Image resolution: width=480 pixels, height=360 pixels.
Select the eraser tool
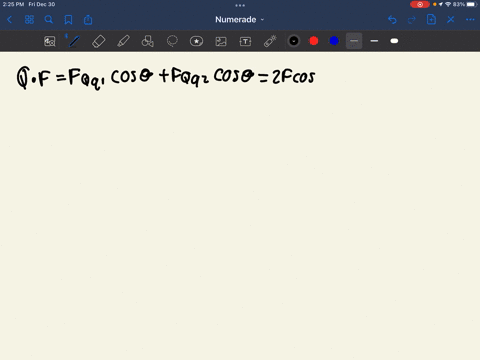pos(99,41)
